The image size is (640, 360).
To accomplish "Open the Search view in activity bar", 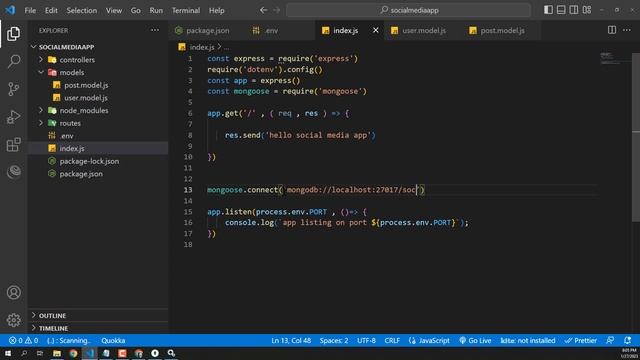I will tap(13, 61).
